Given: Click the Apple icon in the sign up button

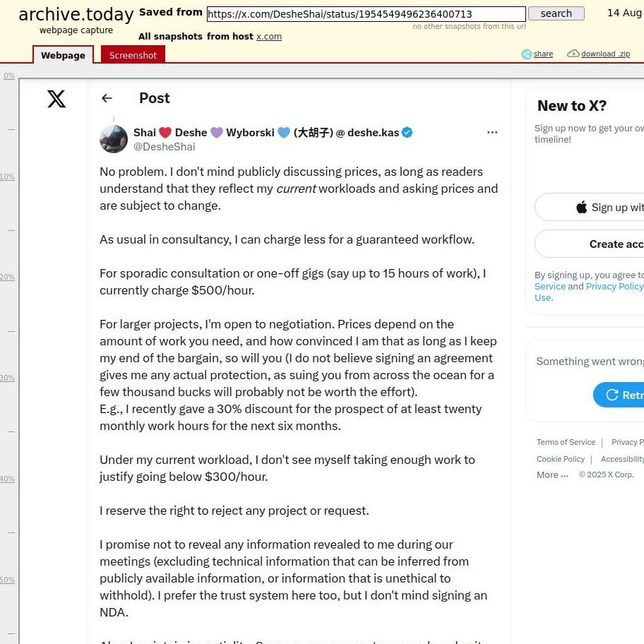Looking at the screenshot, I should coord(581,207).
